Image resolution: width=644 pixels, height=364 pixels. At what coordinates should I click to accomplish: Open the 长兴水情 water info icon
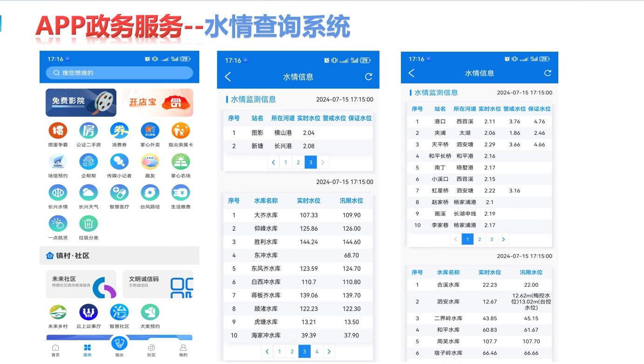point(58,193)
